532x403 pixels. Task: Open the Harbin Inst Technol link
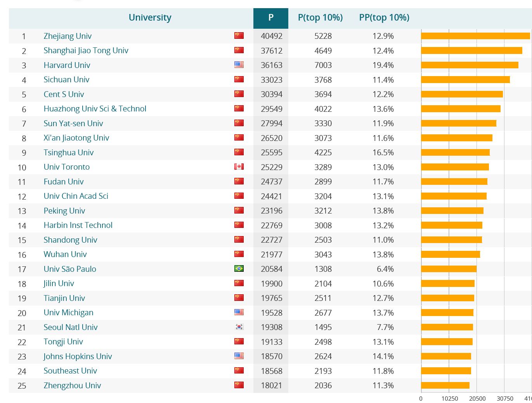coord(78,225)
